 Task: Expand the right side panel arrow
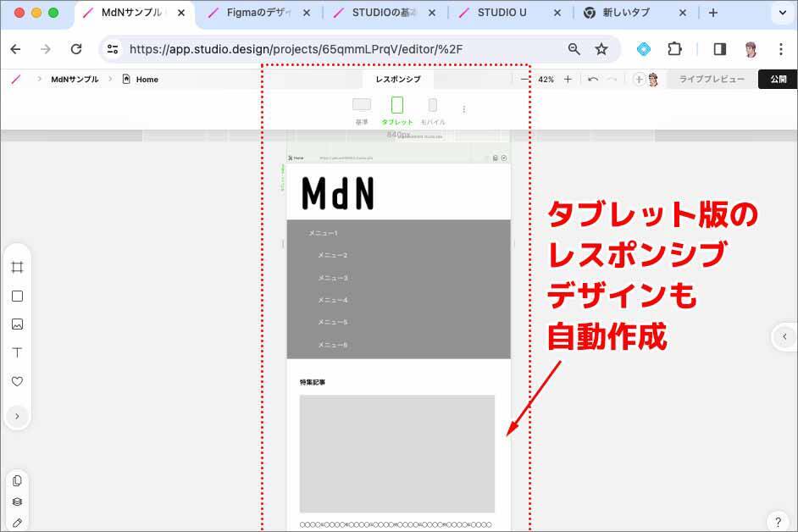(784, 336)
